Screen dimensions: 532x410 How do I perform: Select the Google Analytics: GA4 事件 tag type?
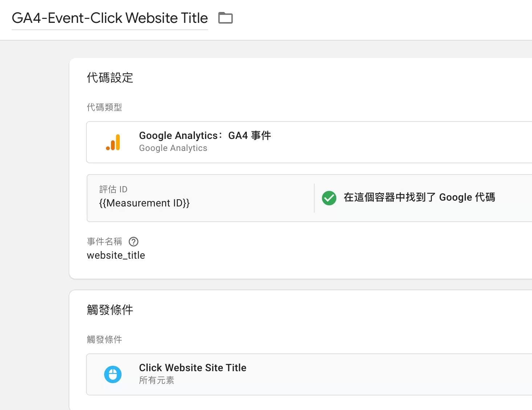pyautogui.click(x=309, y=142)
